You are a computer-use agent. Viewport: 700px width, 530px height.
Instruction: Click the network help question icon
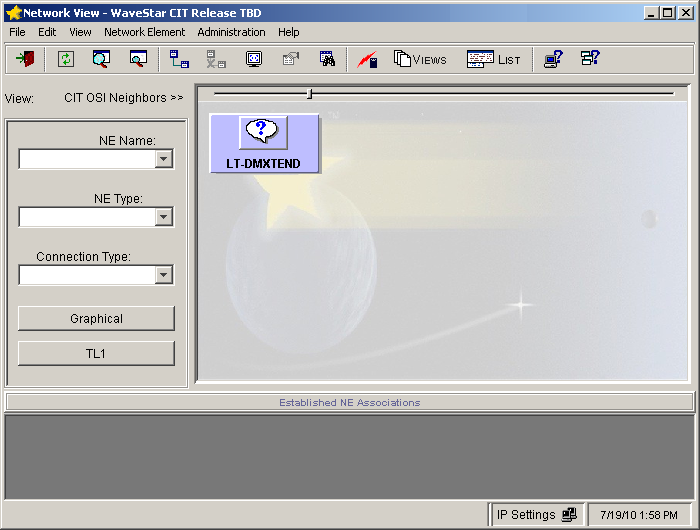click(590, 58)
